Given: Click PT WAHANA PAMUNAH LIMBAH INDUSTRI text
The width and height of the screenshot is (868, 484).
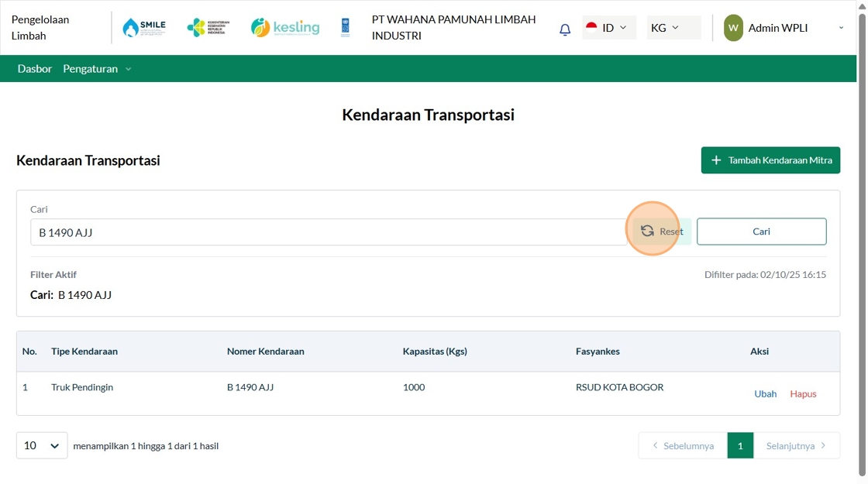Looking at the screenshot, I should (x=454, y=27).
